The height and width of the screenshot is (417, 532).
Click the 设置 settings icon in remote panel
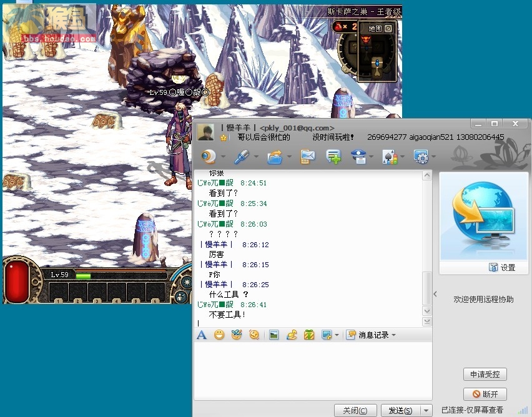coord(493,267)
